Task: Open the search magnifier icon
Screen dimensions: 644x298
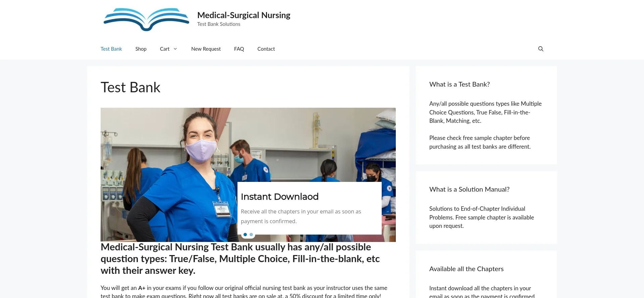Action: coord(541,49)
